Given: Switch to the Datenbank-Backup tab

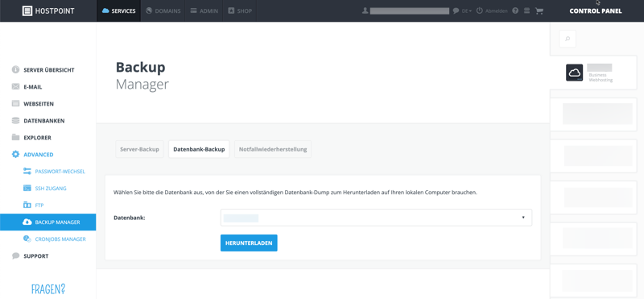Looking at the screenshot, I should click(199, 149).
